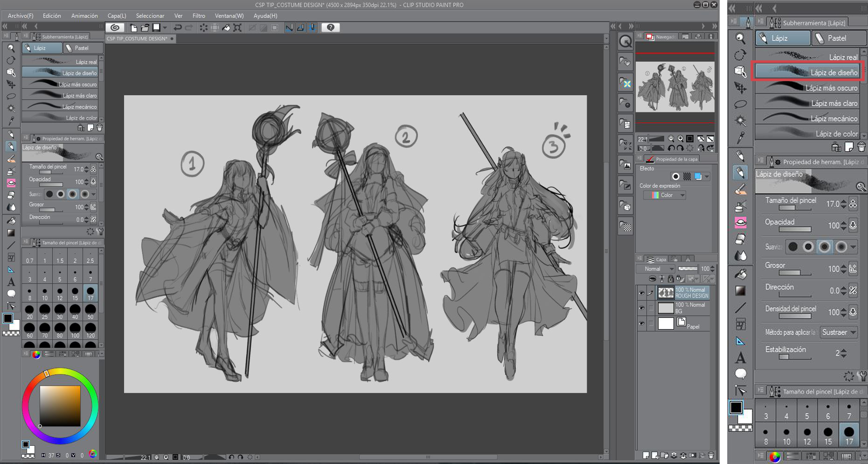Image resolution: width=868 pixels, height=464 pixels.
Task: Open the help question mark icon
Action: tap(330, 28)
